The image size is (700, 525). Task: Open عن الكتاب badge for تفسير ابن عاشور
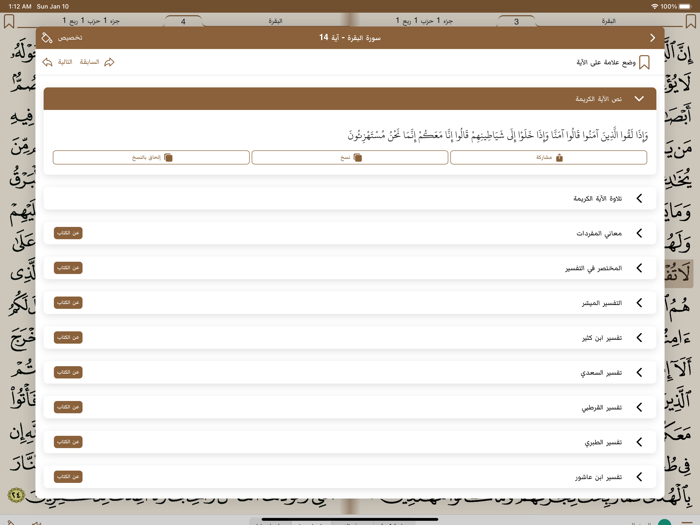pos(68,477)
